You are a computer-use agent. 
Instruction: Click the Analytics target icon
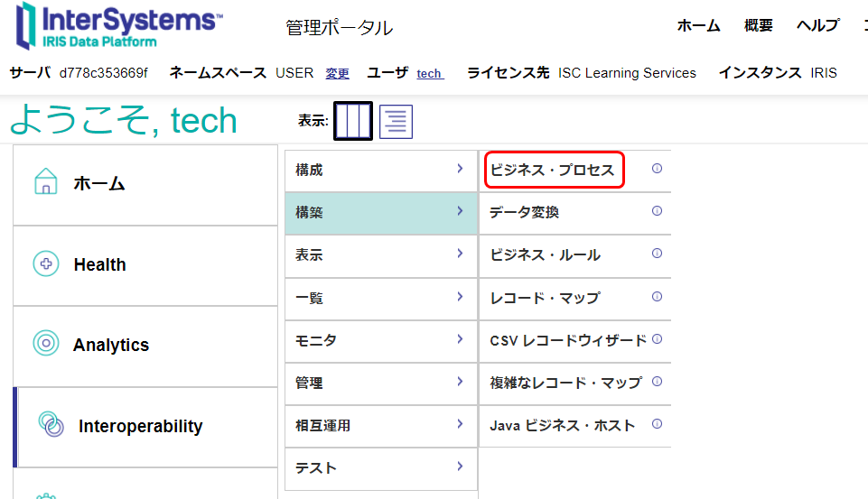click(45, 344)
